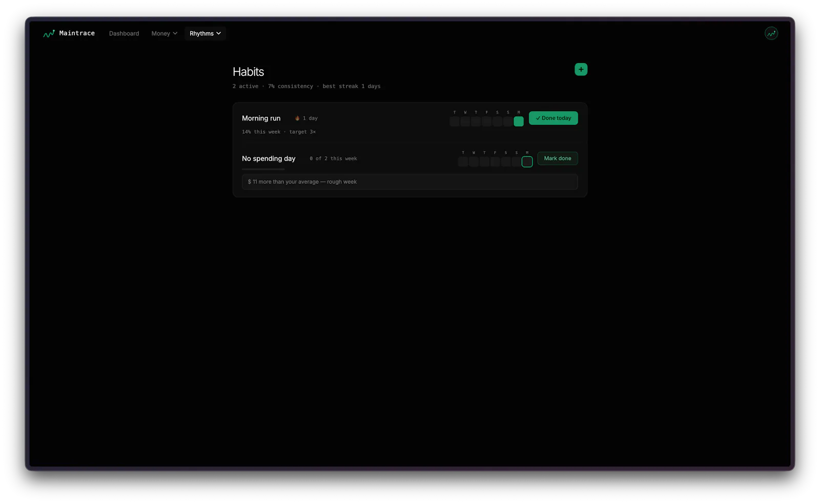Screen dimensions: 820x504
Task: Toggle Thursday cell for No spending day
Action: 484,162
